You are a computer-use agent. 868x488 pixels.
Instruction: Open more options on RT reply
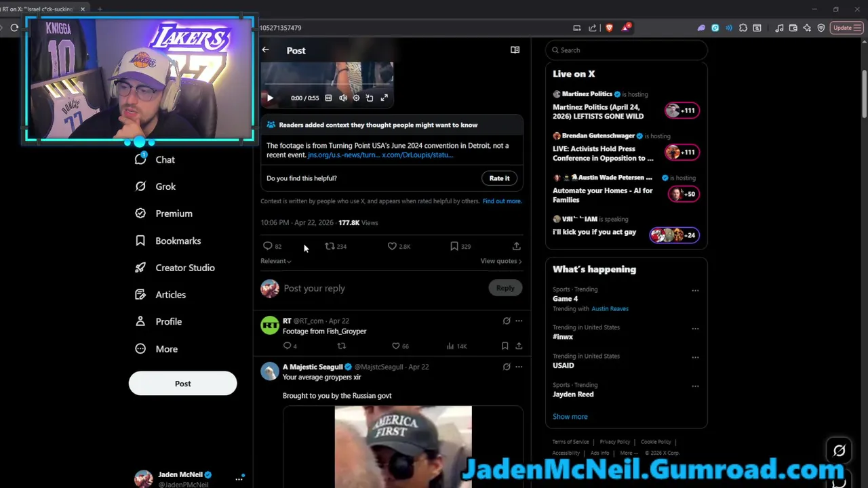click(x=519, y=321)
